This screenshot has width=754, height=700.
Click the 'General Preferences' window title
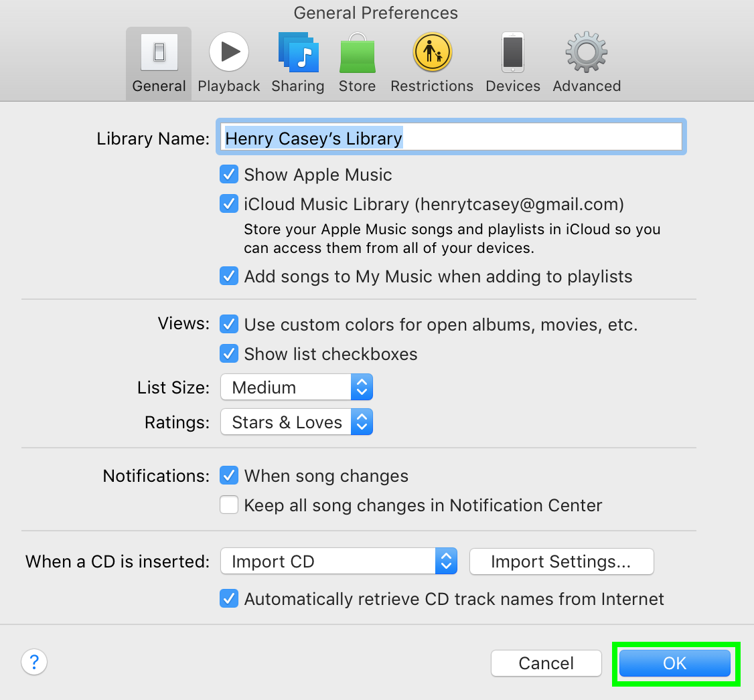point(376,13)
